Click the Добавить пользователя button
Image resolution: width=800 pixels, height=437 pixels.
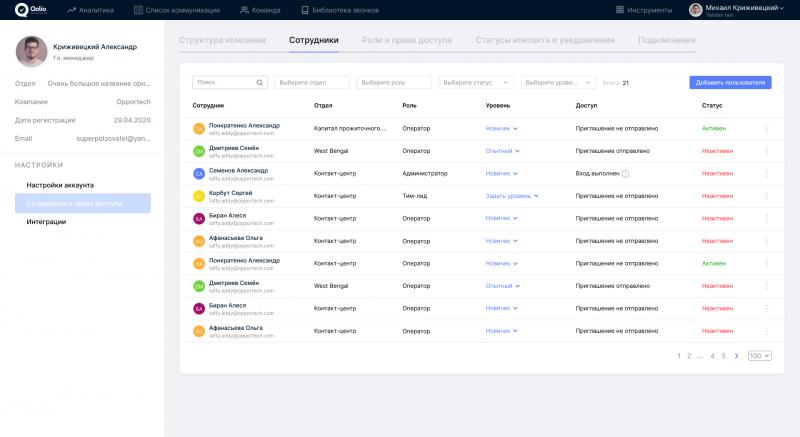[730, 82]
